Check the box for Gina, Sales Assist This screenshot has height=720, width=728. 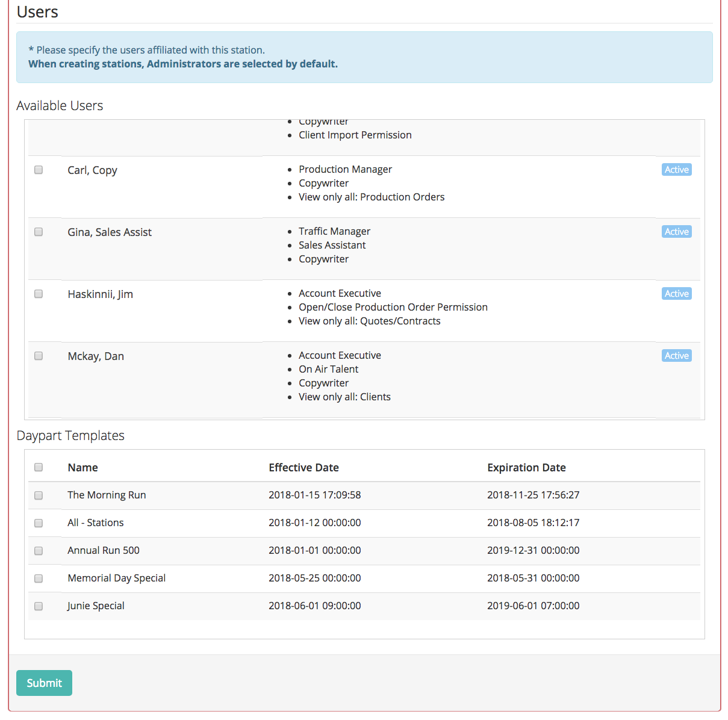coord(39,232)
